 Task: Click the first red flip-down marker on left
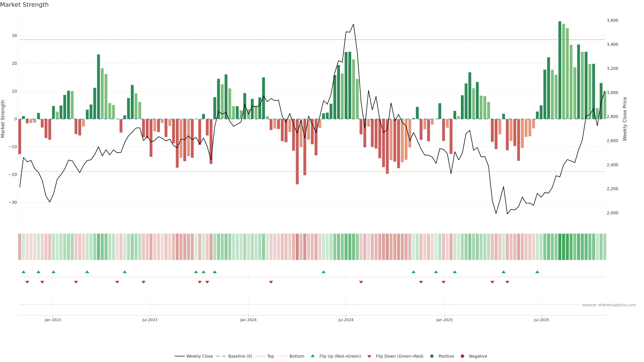pyautogui.click(x=27, y=282)
